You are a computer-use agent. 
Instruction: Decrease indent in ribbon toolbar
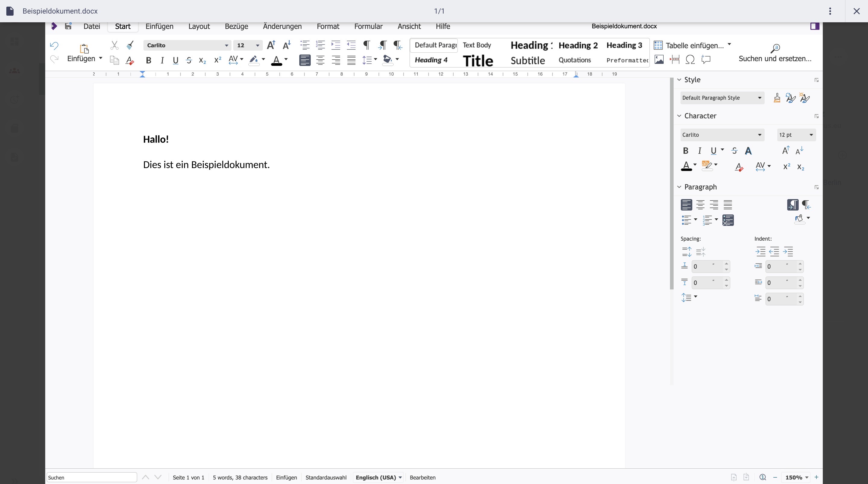tap(351, 45)
